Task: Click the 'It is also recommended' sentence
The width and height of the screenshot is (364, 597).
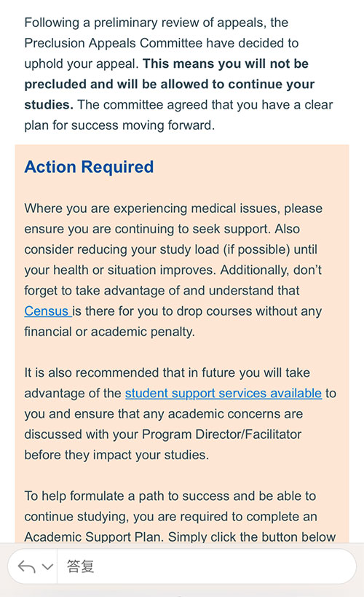Action: (x=167, y=372)
